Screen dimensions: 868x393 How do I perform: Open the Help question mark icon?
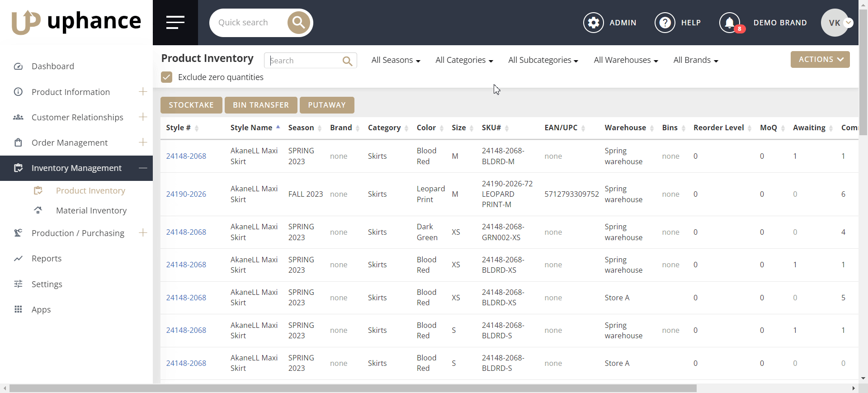[x=665, y=23]
